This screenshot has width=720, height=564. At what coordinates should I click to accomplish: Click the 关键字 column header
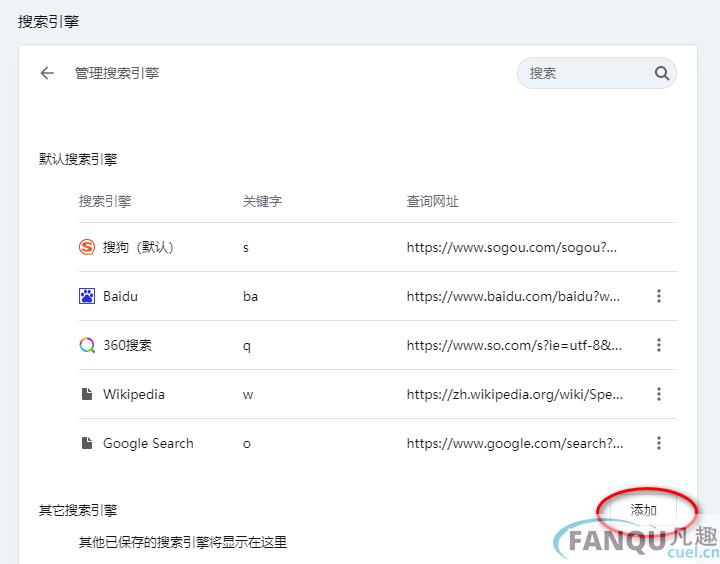pos(262,201)
